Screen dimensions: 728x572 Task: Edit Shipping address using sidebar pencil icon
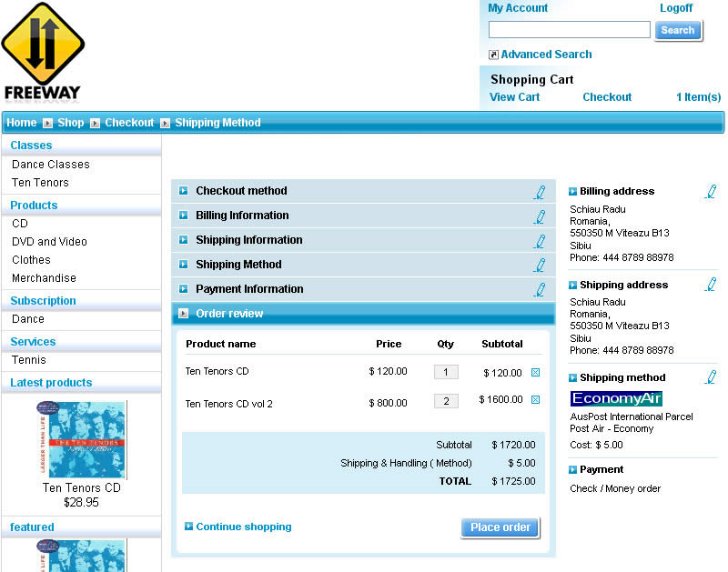click(x=710, y=285)
